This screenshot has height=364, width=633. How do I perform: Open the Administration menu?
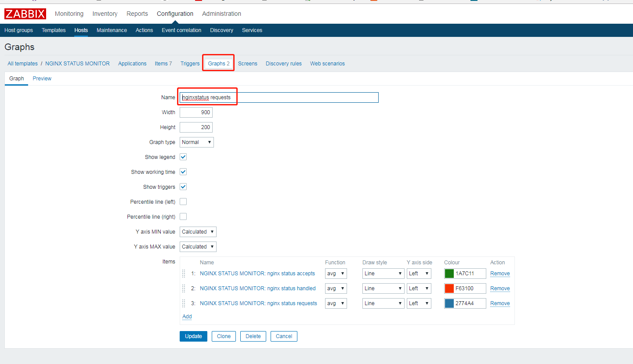click(221, 14)
